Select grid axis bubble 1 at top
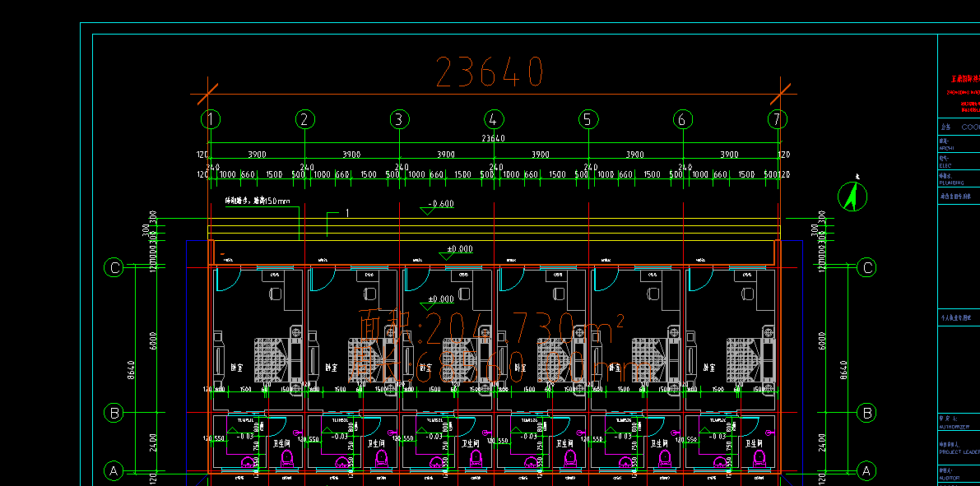The width and height of the screenshot is (980, 486). (x=211, y=119)
